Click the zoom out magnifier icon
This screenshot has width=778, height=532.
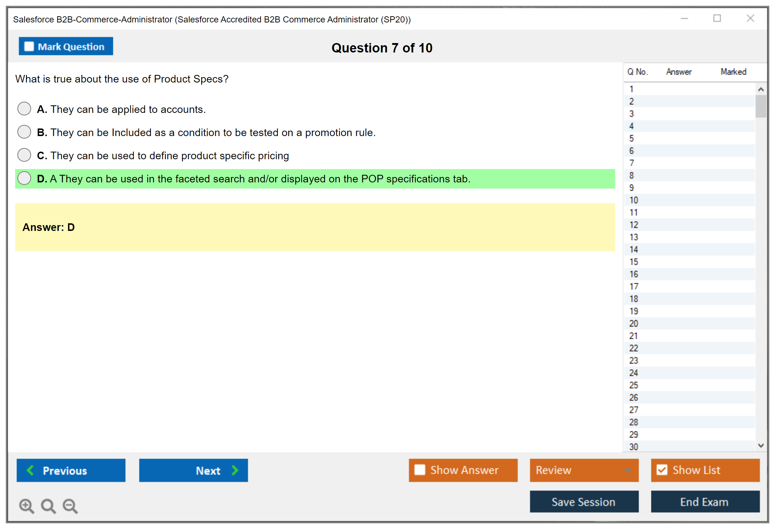click(70, 506)
